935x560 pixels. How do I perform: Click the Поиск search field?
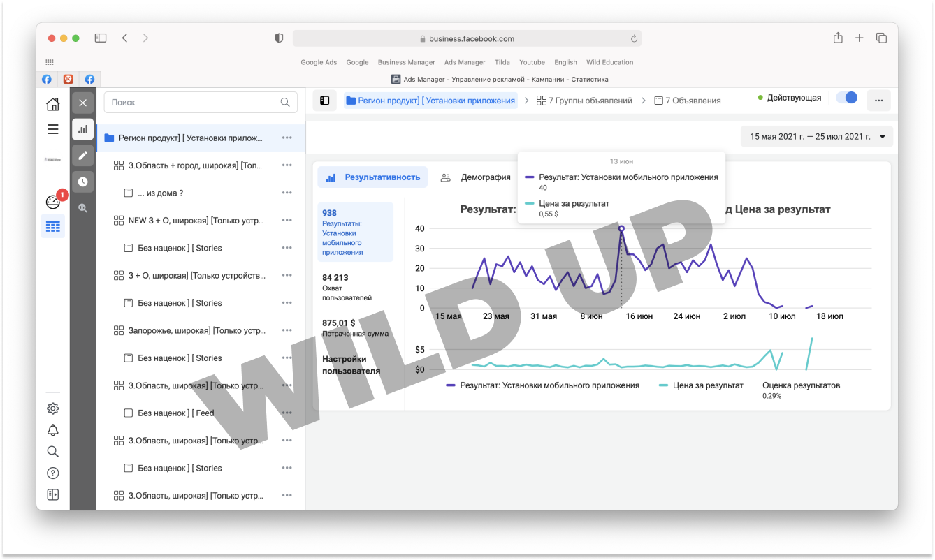(201, 103)
